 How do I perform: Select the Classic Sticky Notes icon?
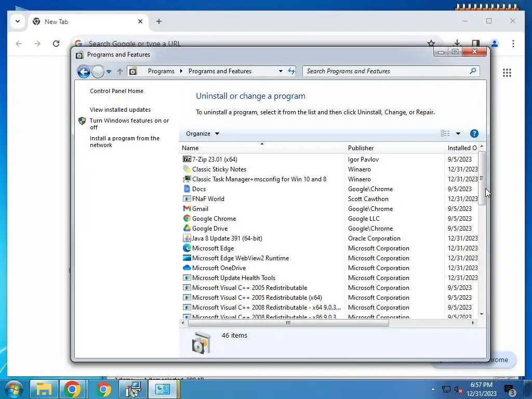pos(187,169)
